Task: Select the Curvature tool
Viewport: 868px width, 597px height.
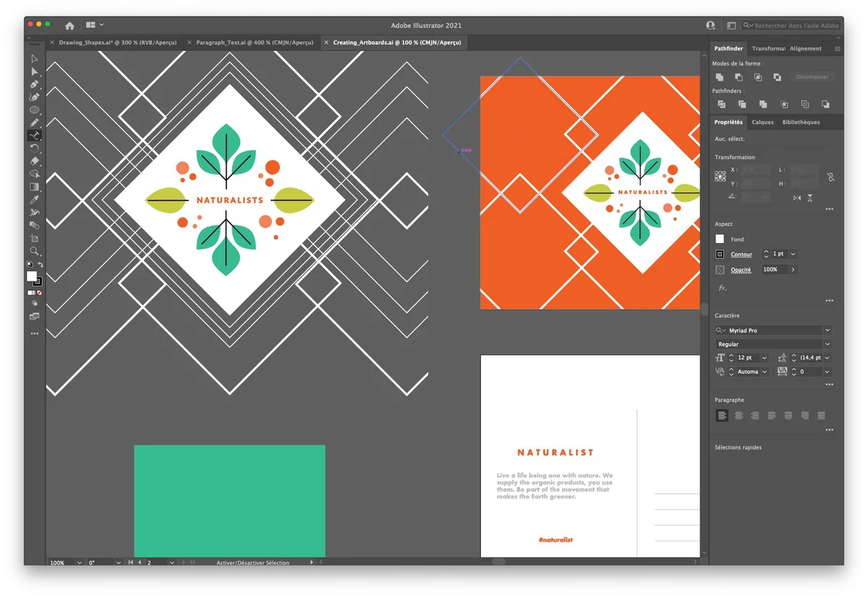Action: pos(34,97)
